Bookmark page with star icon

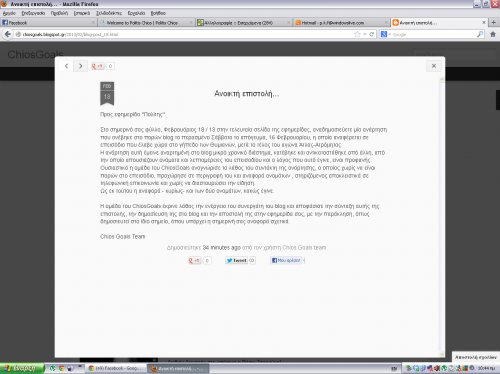tap(357, 34)
